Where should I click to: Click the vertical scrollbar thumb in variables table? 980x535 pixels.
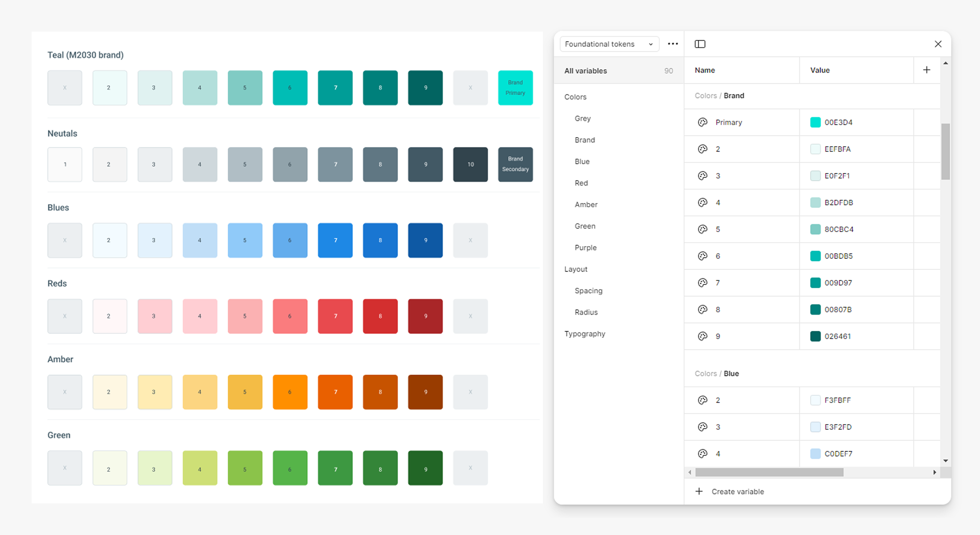(x=945, y=152)
